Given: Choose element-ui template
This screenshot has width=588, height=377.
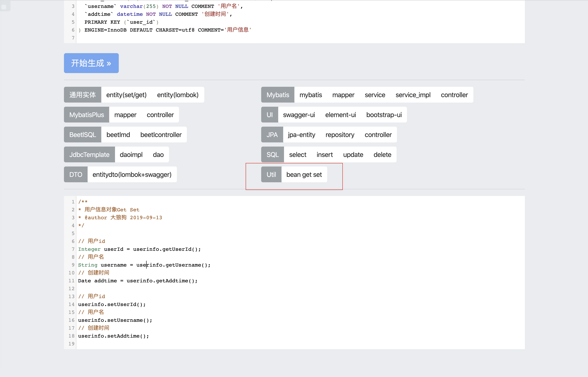Looking at the screenshot, I should pos(340,115).
